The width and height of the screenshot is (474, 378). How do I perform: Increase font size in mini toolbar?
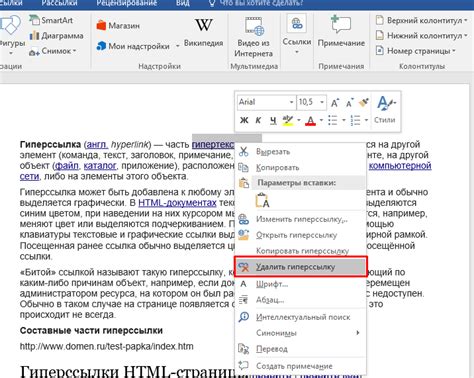point(335,103)
